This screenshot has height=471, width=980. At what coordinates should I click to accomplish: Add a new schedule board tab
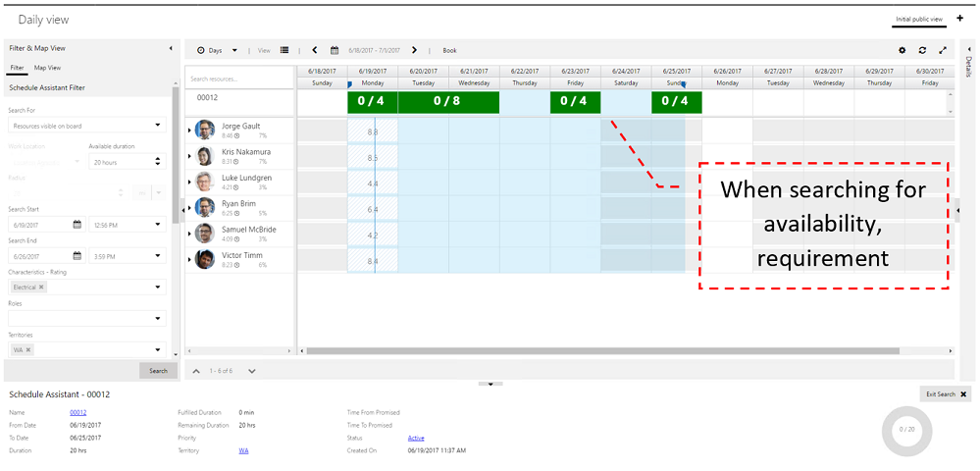(959, 19)
